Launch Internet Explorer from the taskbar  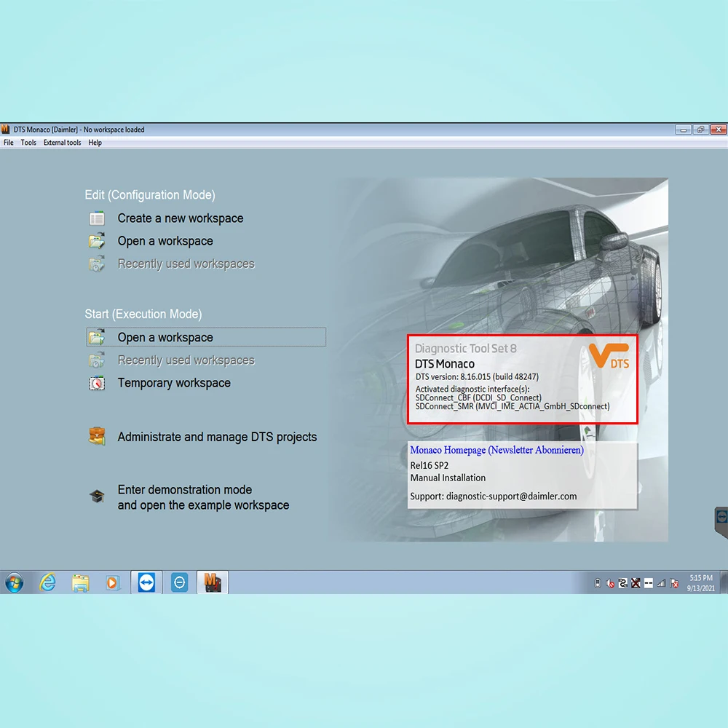click(47, 582)
